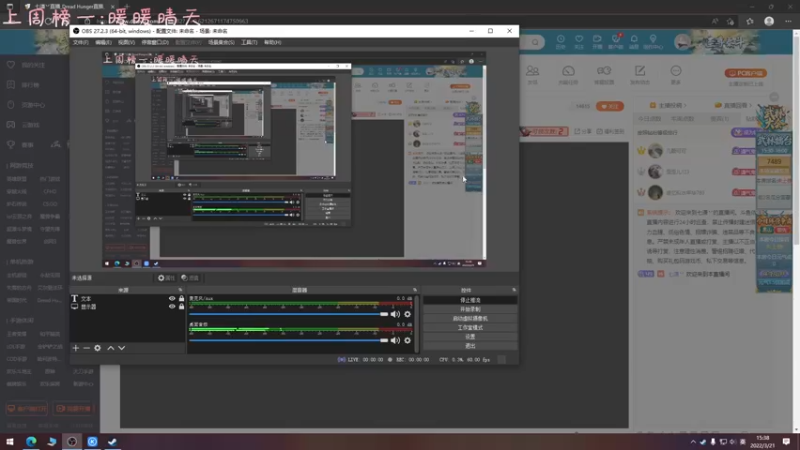Open 场景集合(S) menu in OBS
This screenshot has width=800, height=450.
click(x=221, y=42)
